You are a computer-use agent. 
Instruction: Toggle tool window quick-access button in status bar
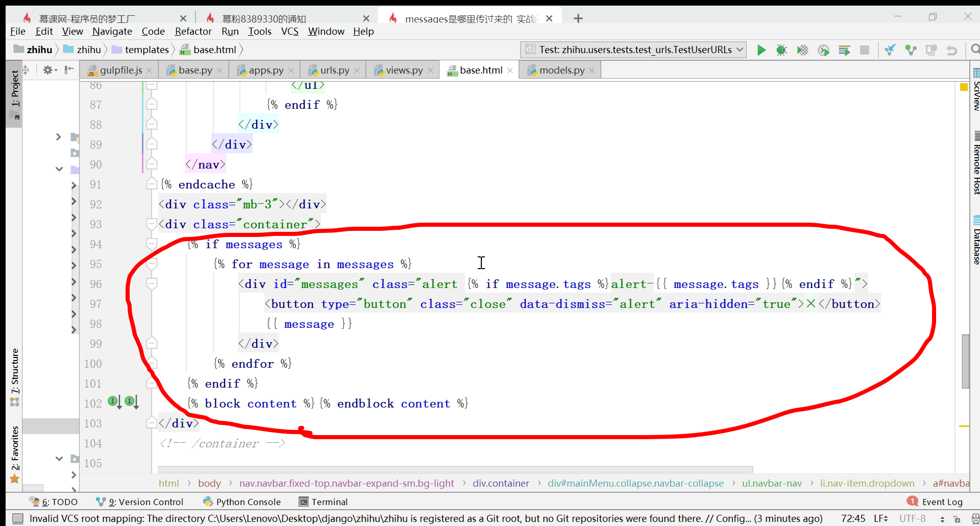[18, 519]
